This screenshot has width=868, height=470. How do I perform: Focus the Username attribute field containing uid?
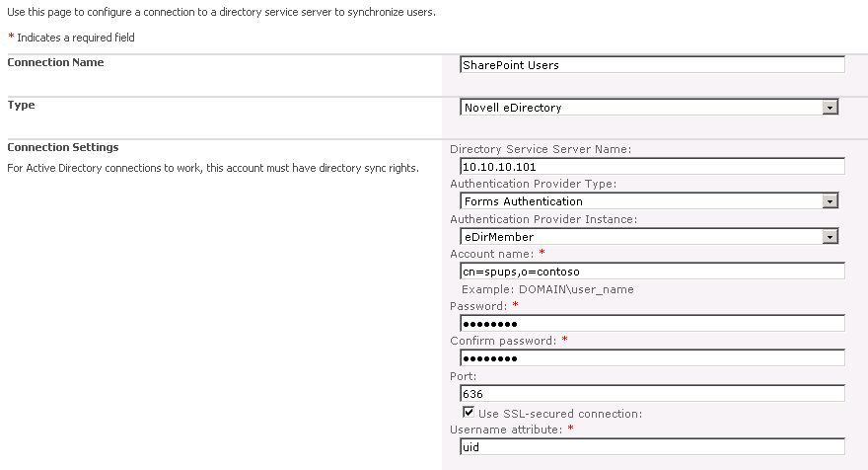click(x=652, y=446)
